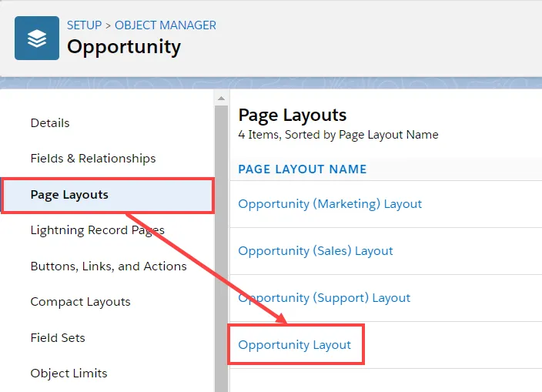Go to Fields & Relationships
Screen dimensions: 542x392
coord(93,159)
